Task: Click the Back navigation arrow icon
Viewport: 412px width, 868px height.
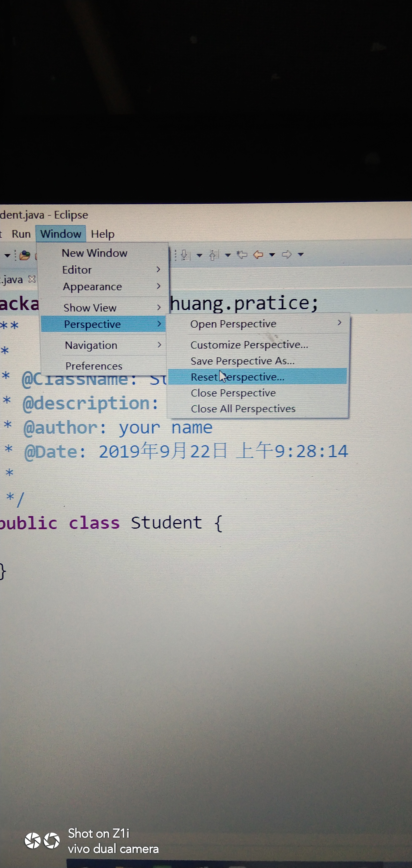Action: [258, 254]
